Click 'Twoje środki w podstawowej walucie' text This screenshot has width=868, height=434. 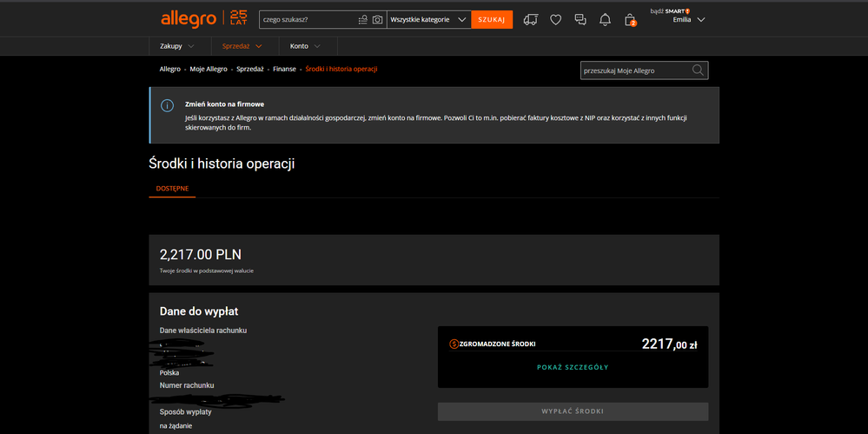pyautogui.click(x=207, y=271)
